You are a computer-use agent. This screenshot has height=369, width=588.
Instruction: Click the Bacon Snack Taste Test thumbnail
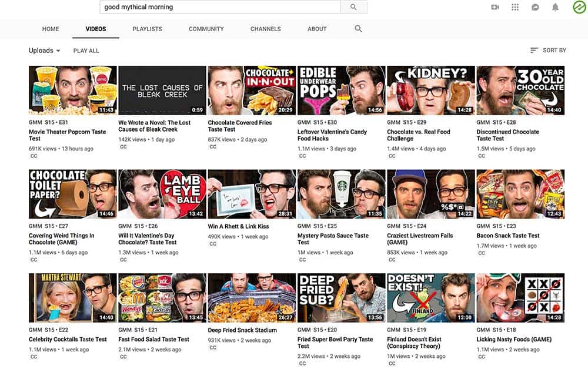520,194
